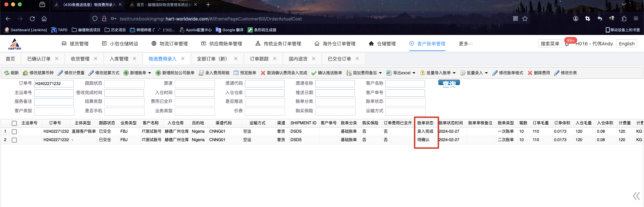Screen dimensions: 644x207
Task: Click 确认推送账单 green checkmark icon
Action: click(314, 73)
